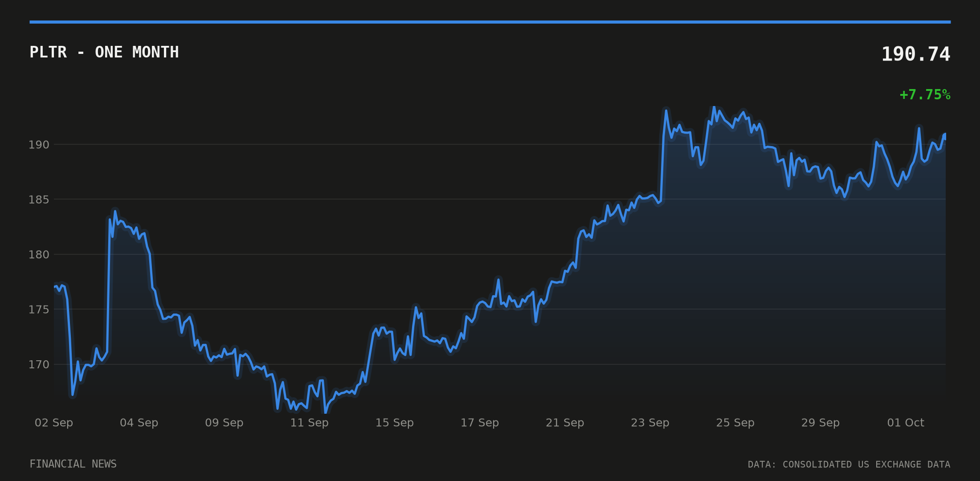Click the 170 y-axis label
980x481 pixels.
[39, 365]
